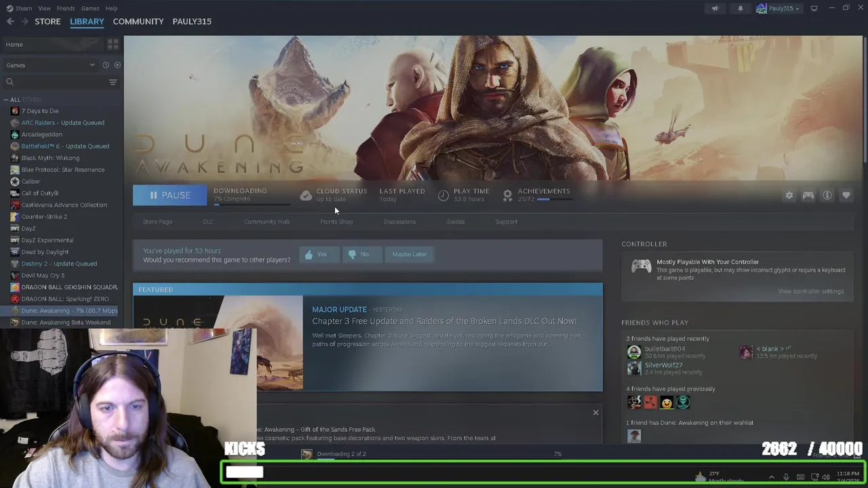Toggle the ready-to-play filter icon
This screenshot has height=488, width=868.
pyautogui.click(x=117, y=65)
